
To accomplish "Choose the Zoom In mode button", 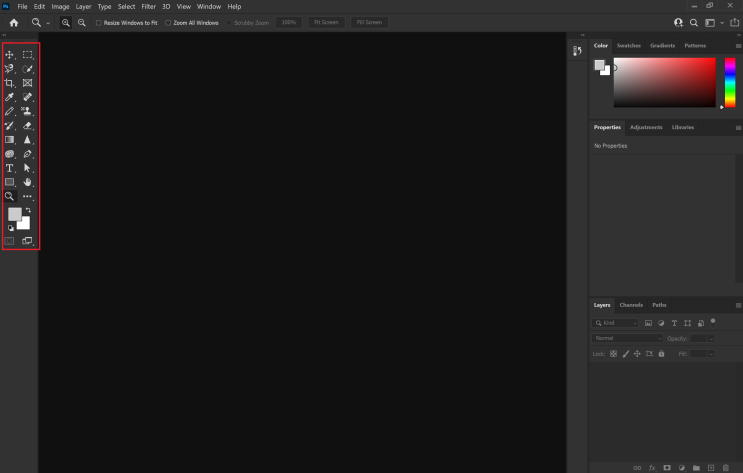I will point(65,23).
